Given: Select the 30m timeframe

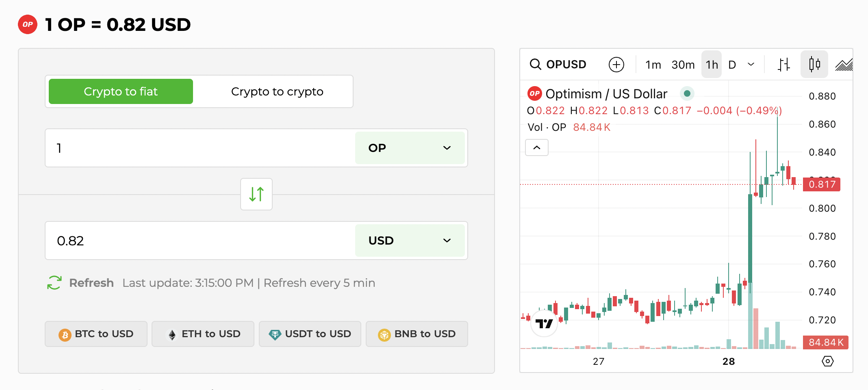Looking at the screenshot, I should (683, 64).
